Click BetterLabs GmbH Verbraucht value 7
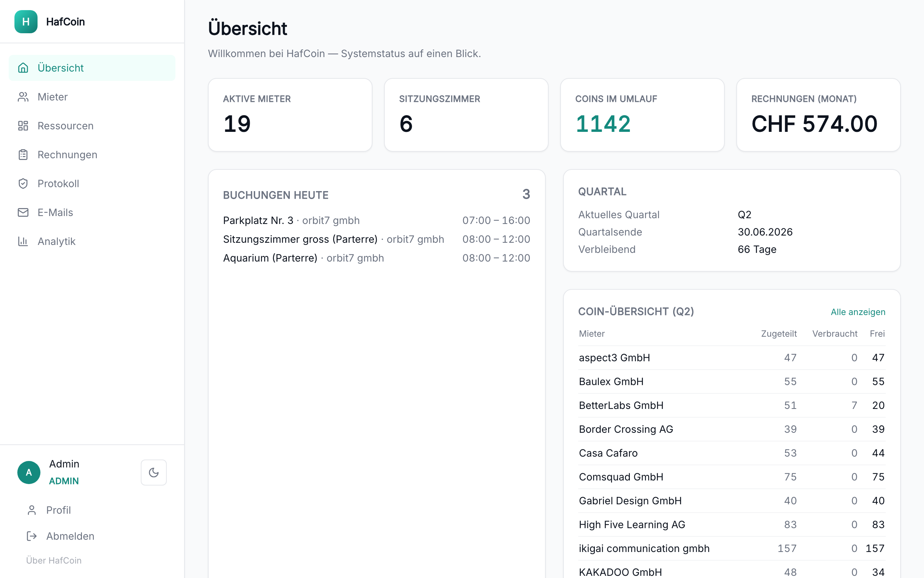This screenshot has height=578, width=924. pyautogui.click(x=854, y=406)
